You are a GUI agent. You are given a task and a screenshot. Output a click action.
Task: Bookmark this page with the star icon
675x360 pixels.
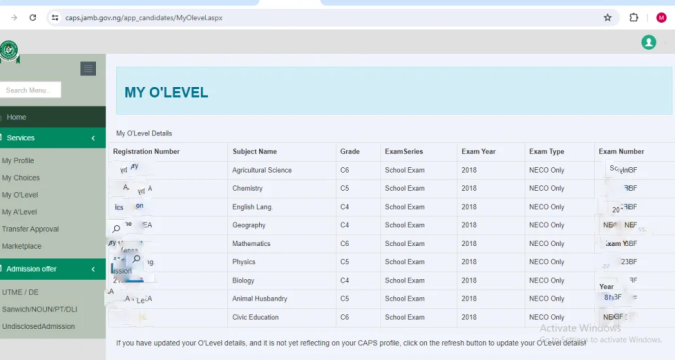pos(607,18)
